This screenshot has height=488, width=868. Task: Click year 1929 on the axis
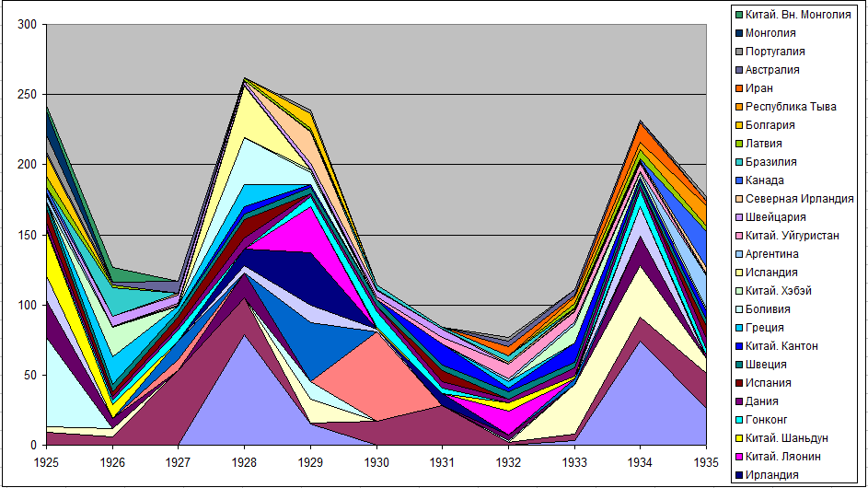[x=310, y=462]
